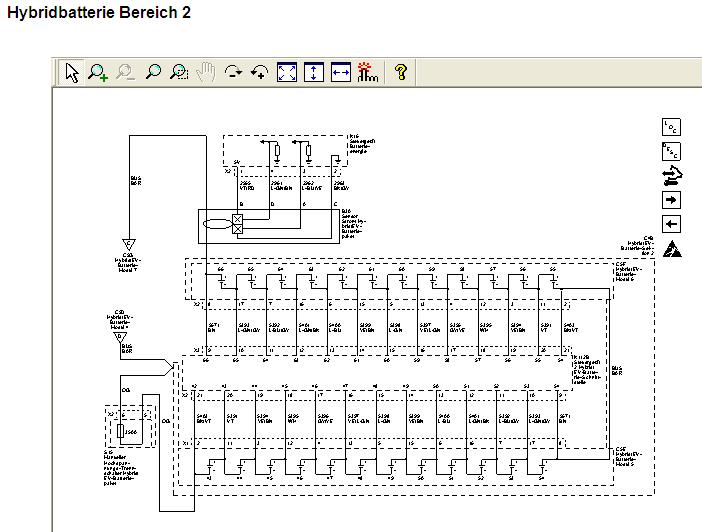Screen dimensions: 702x532
Task: Click the zoom in magnifier
Action: (x=98, y=72)
